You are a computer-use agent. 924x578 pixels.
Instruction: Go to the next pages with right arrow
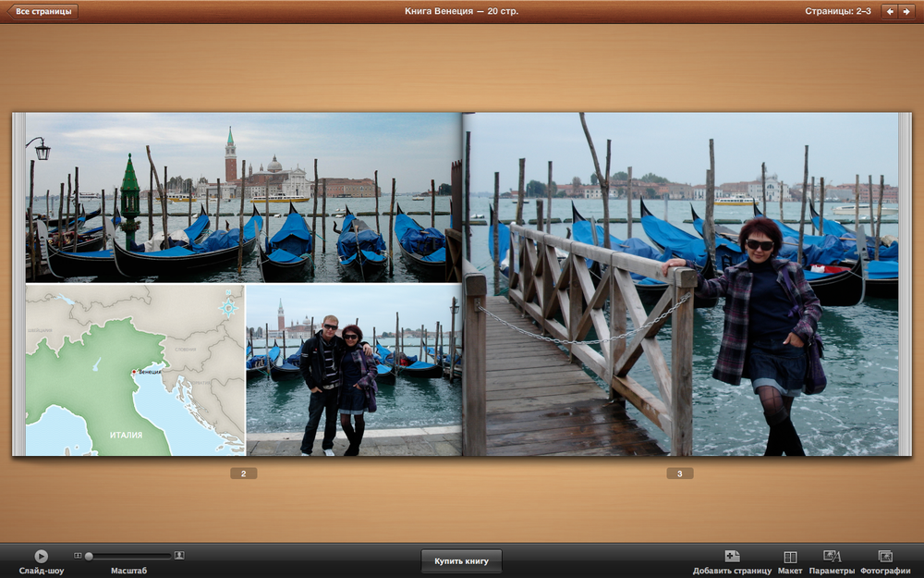(906, 11)
